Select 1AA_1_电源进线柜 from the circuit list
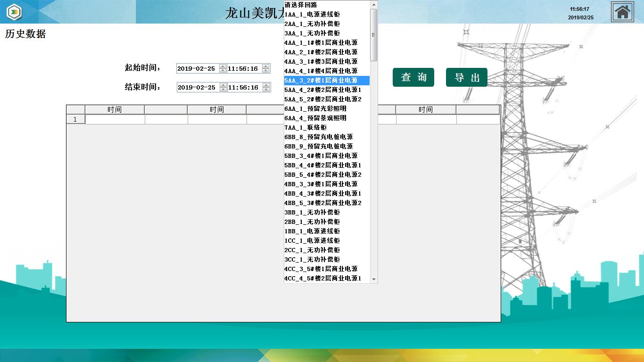This screenshot has width=644, height=362. point(312,15)
